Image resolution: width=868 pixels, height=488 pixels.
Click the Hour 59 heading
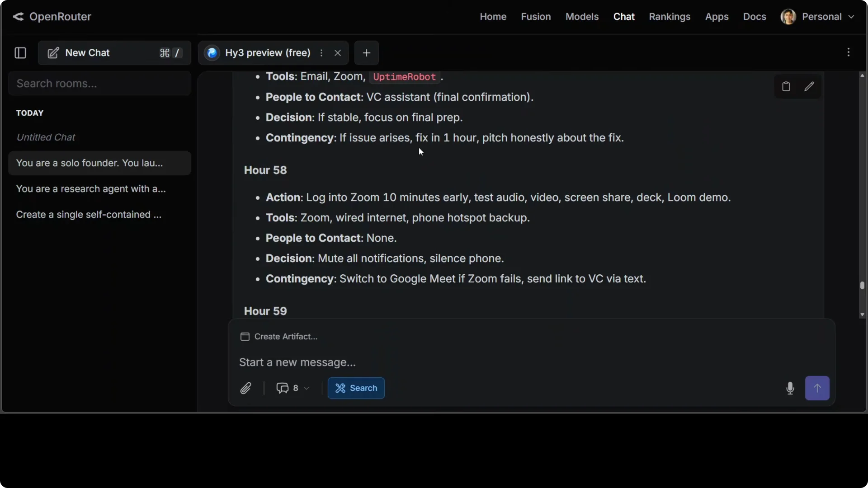click(x=265, y=311)
